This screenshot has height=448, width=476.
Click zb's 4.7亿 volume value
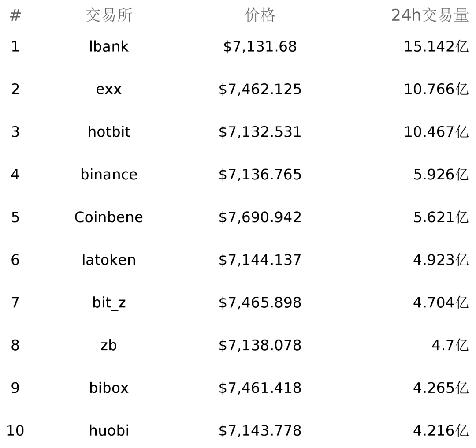(450, 345)
